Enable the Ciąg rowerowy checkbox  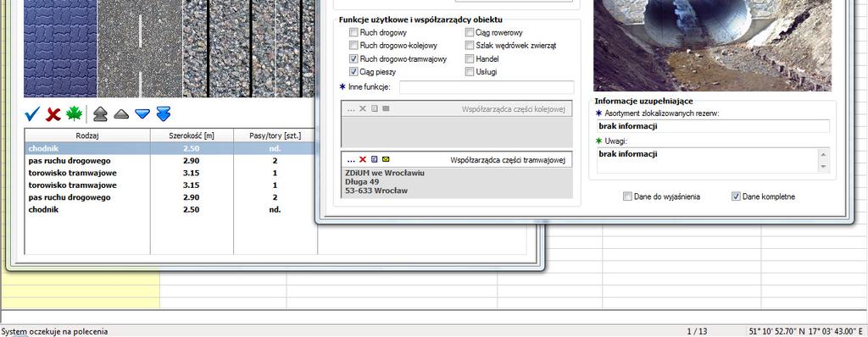coord(470,33)
